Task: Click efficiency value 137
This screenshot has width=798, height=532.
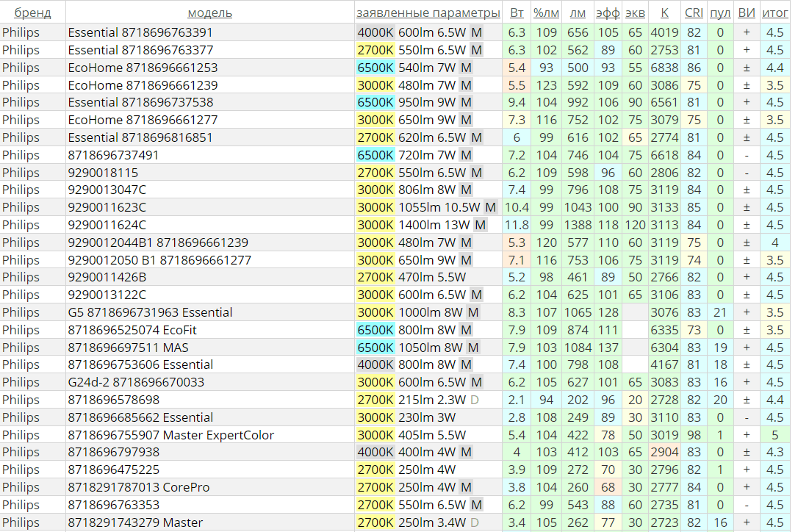Action: coord(608,348)
